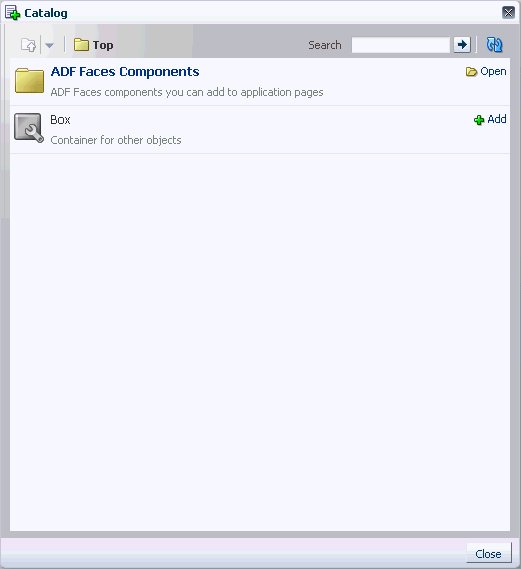Click the Search label text
Screen dimensions: 521x569
(x=325, y=45)
